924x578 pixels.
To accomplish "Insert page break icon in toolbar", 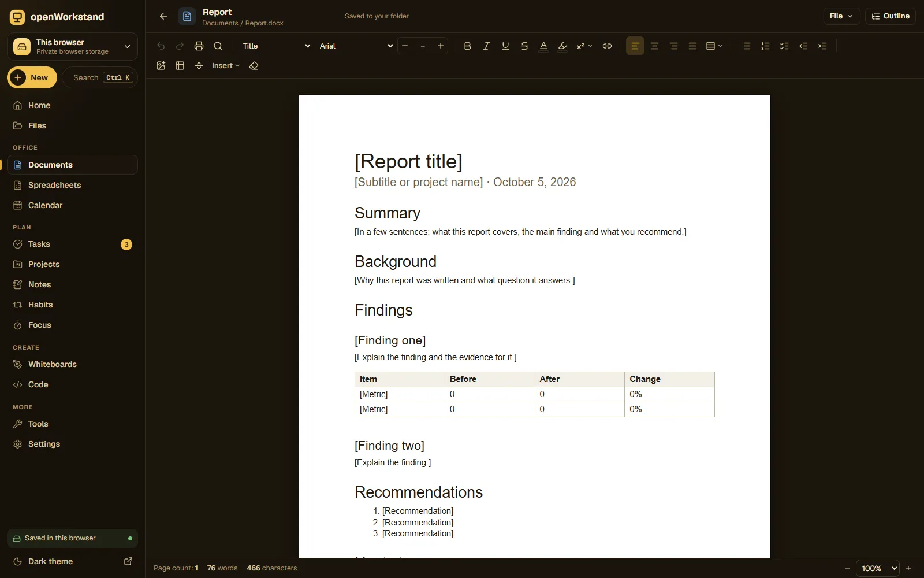I will [x=199, y=66].
